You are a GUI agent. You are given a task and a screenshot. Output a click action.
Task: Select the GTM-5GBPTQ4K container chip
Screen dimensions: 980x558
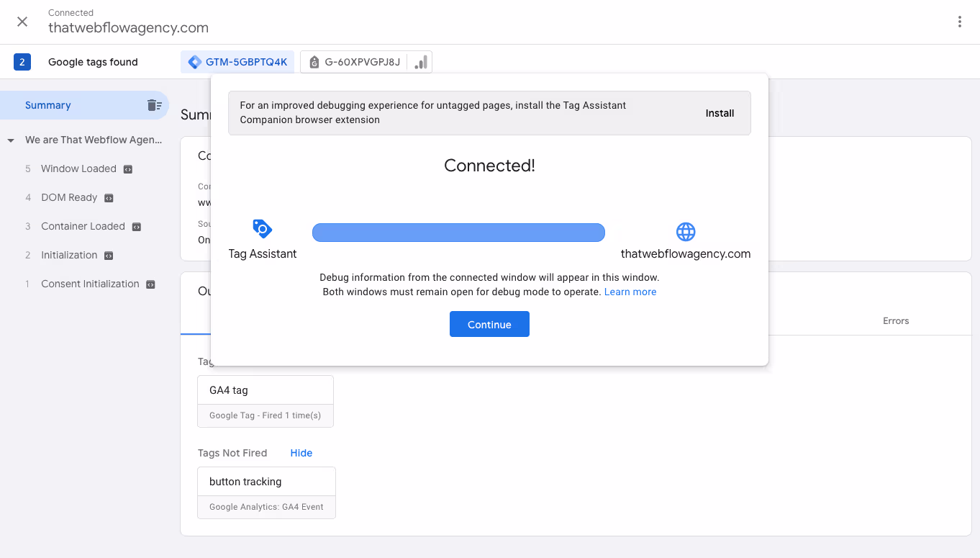tap(237, 62)
